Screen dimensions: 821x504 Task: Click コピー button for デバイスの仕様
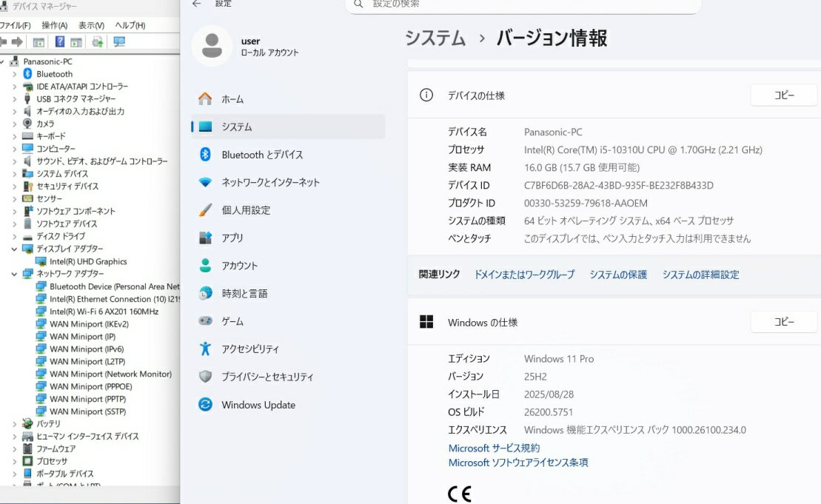(783, 95)
